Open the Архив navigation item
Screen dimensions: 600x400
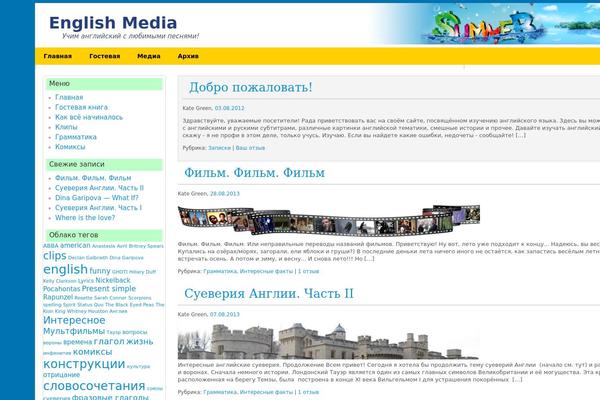point(188,56)
